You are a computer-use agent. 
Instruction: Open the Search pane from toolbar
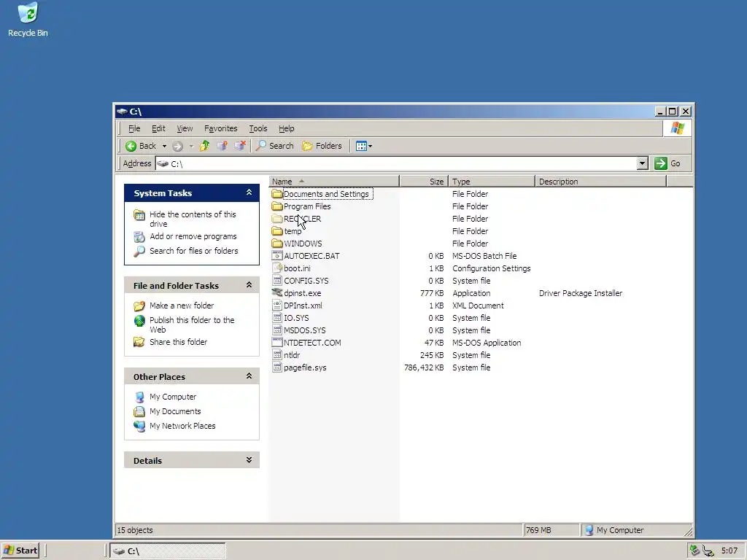click(x=275, y=146)
